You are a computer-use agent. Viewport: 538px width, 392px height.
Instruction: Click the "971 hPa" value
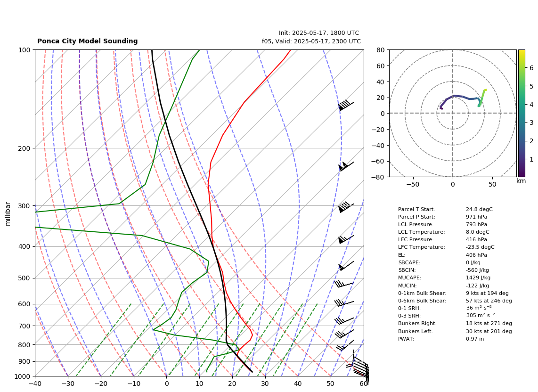[x=476, y=217]
